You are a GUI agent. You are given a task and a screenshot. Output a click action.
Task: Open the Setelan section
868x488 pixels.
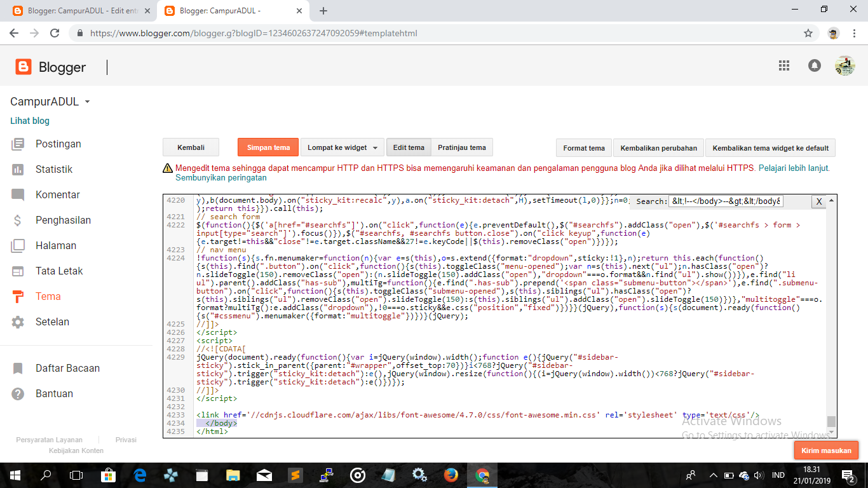pyautogui.click(x=52, y=322)
